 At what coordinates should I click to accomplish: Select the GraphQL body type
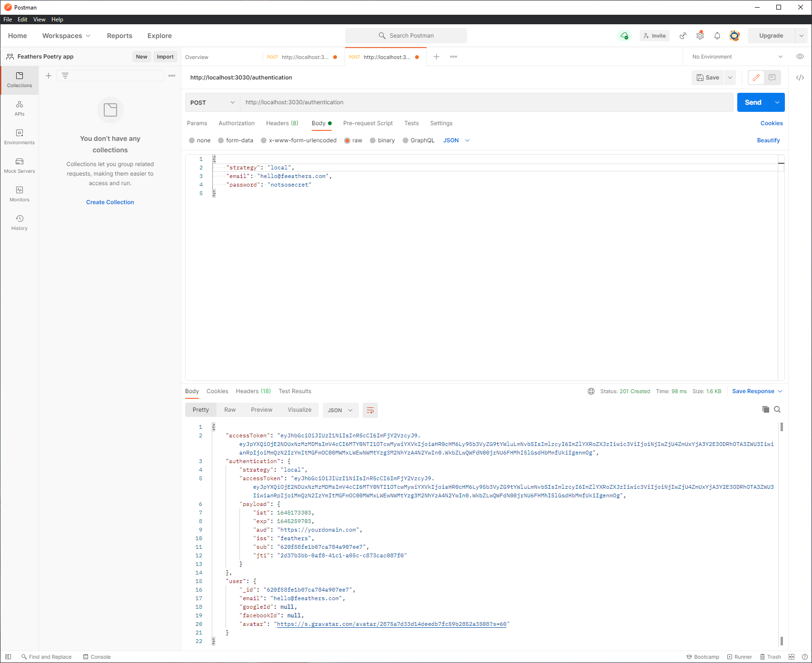[x=406, y=140]
